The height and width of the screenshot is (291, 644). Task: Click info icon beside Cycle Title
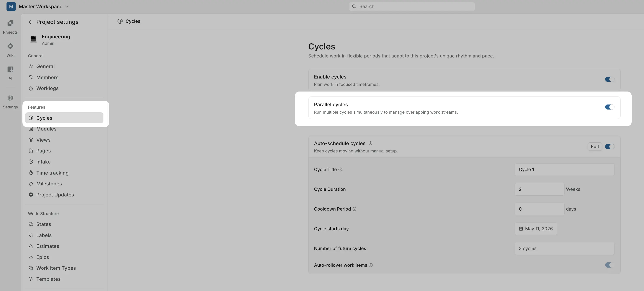click(340, 170)
